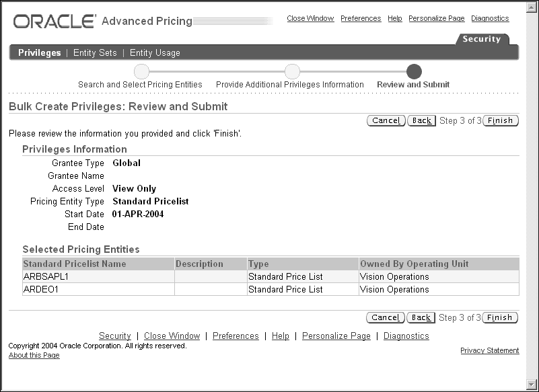
Task: Click the Description column header
Action: click(211, 264)
